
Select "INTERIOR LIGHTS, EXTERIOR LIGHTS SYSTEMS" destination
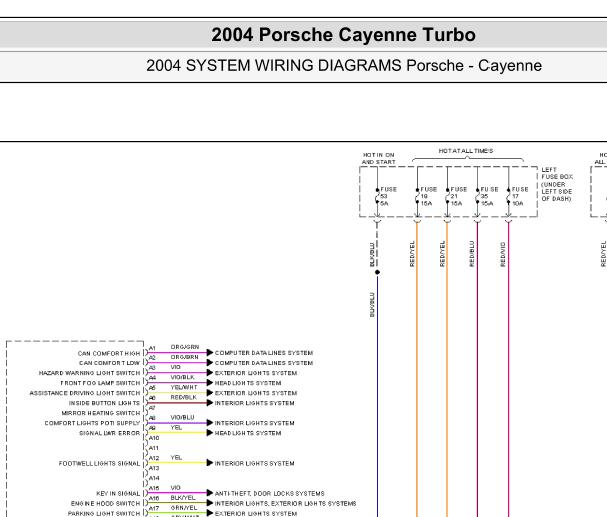click(285, 504)
